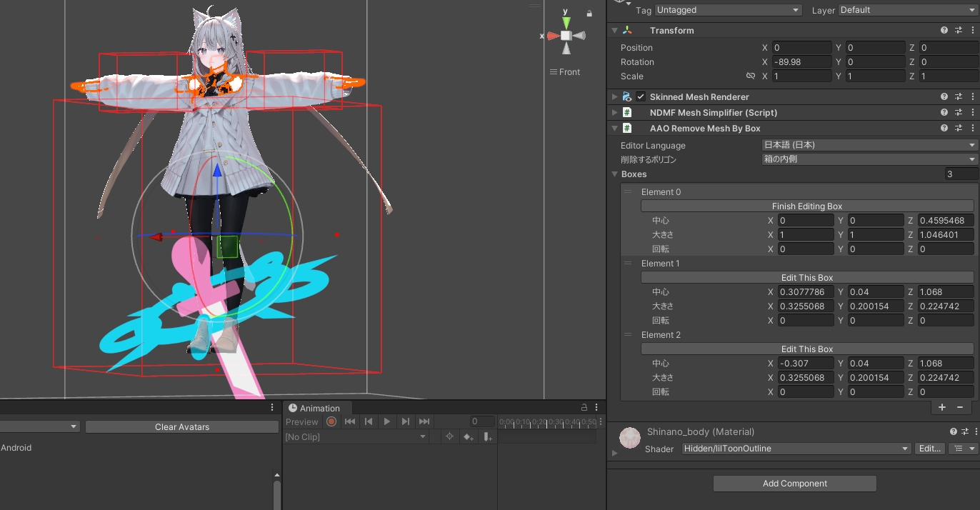The height and width of the screenshot is (510, 980).
Task: Open Transform component presets
Action: click(958, 31)
